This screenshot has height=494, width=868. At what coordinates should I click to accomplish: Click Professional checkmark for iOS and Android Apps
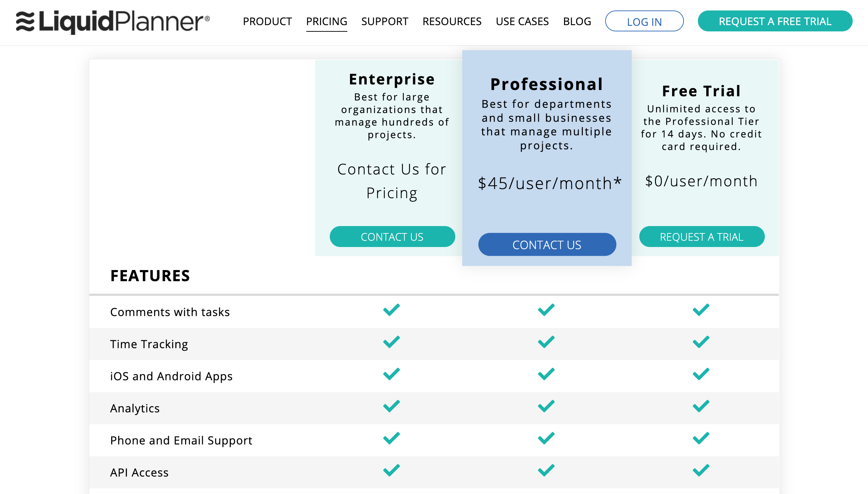pos(546,374)
